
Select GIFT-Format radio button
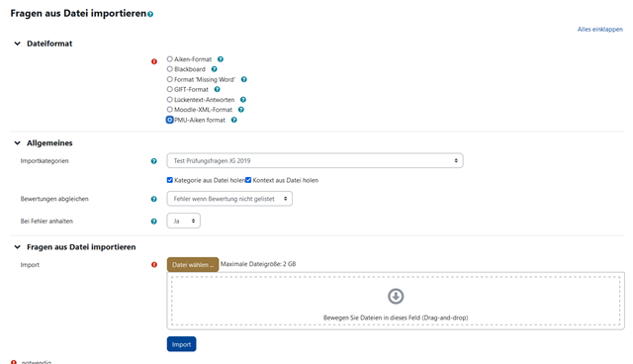click(x=170, y=89)
